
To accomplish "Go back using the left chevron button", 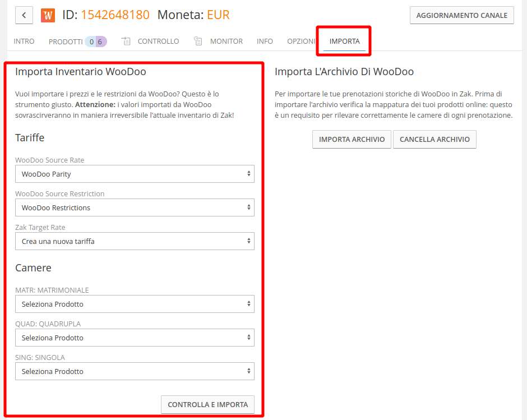I will [24, 15].
